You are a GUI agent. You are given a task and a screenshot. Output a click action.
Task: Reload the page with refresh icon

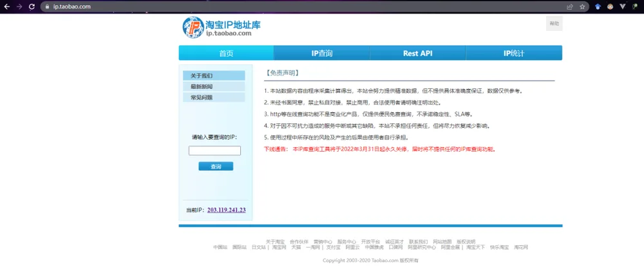(32, 6)
